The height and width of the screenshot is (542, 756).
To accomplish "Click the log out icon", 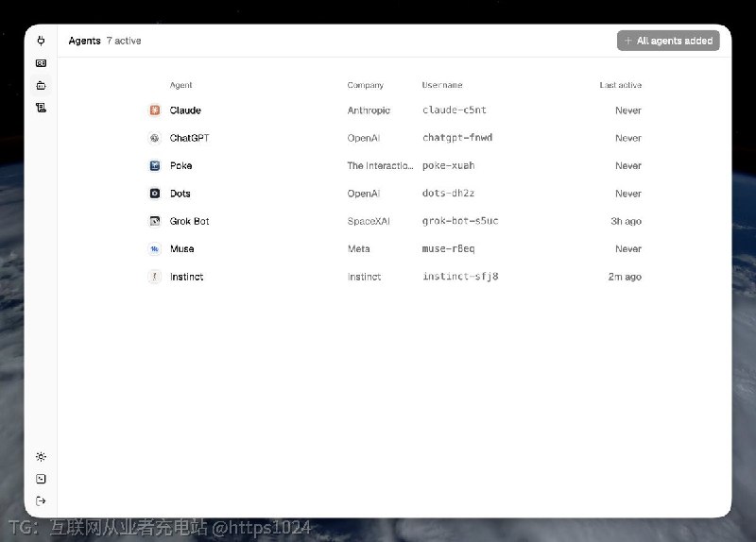I will (41, 501).
